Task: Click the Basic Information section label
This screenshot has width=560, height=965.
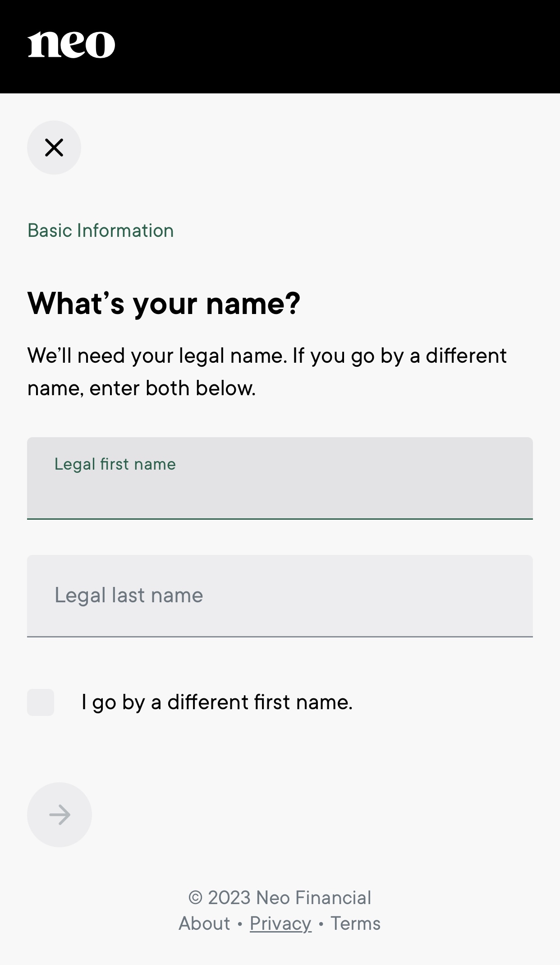Action: (x=101, y=231)
